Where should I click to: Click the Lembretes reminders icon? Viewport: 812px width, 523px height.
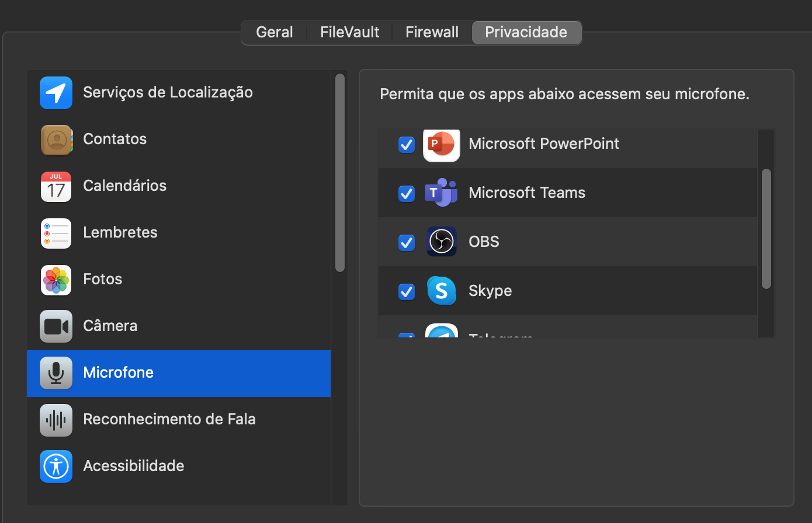pyautogui.click(x=56, y=233)
